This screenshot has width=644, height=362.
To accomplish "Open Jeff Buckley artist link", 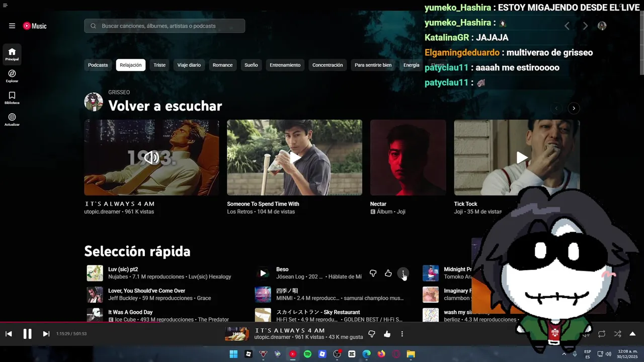I will tap(123, 298).
